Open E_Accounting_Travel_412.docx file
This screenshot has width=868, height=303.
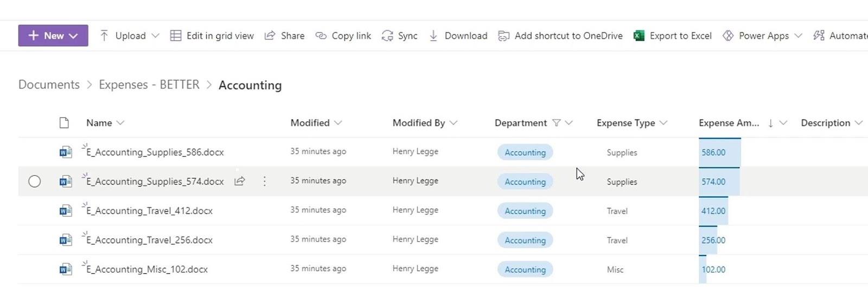tap(149, 211)
